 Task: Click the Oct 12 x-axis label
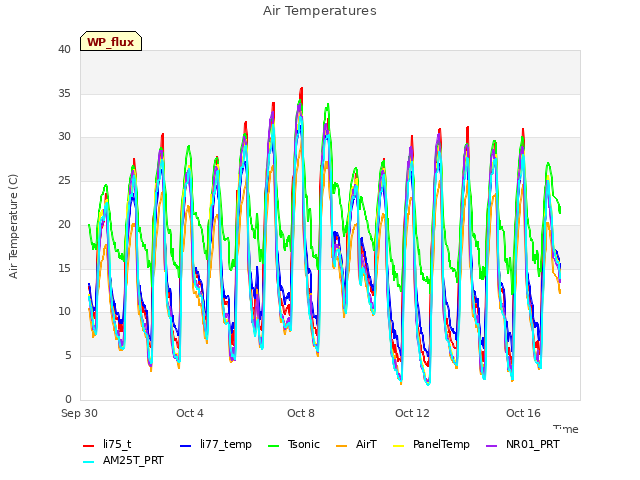412,413
